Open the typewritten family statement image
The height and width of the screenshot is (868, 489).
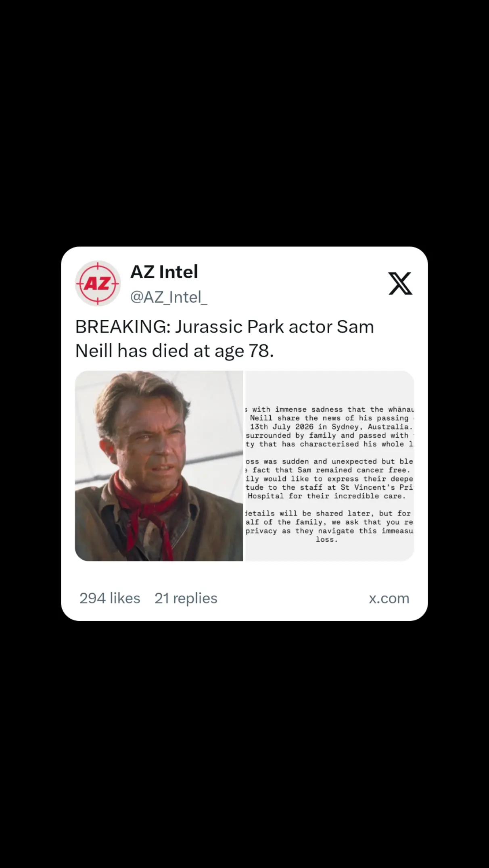point(330,466)
